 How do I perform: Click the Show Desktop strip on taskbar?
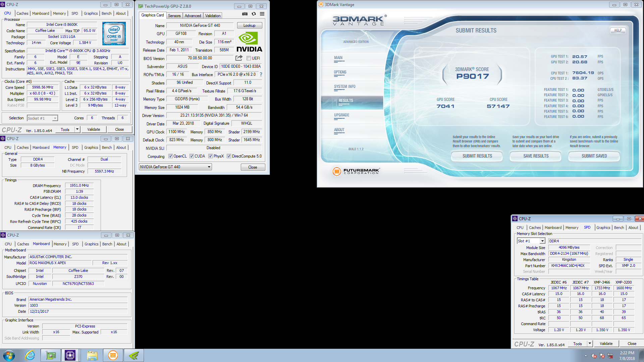[642, 356]
